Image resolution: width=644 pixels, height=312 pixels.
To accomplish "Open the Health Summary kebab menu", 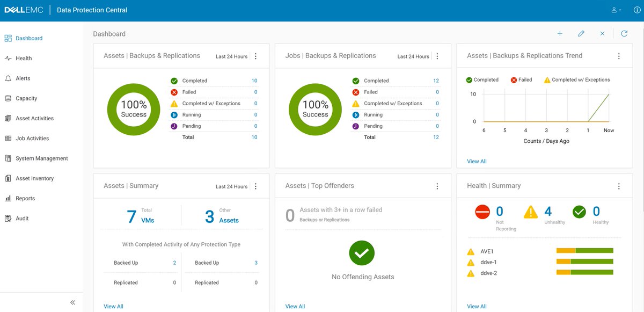I will tap(619, 185).
